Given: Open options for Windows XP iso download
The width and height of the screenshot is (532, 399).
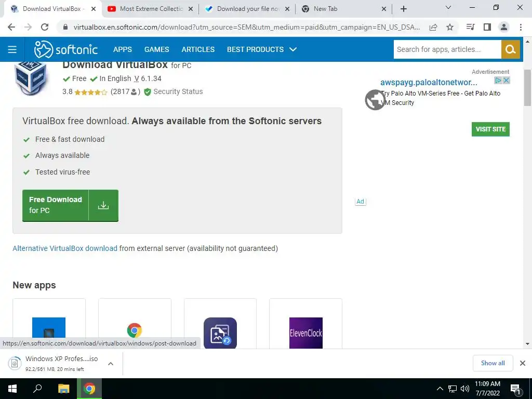Looking at the screenshot, I should [110, 364].
